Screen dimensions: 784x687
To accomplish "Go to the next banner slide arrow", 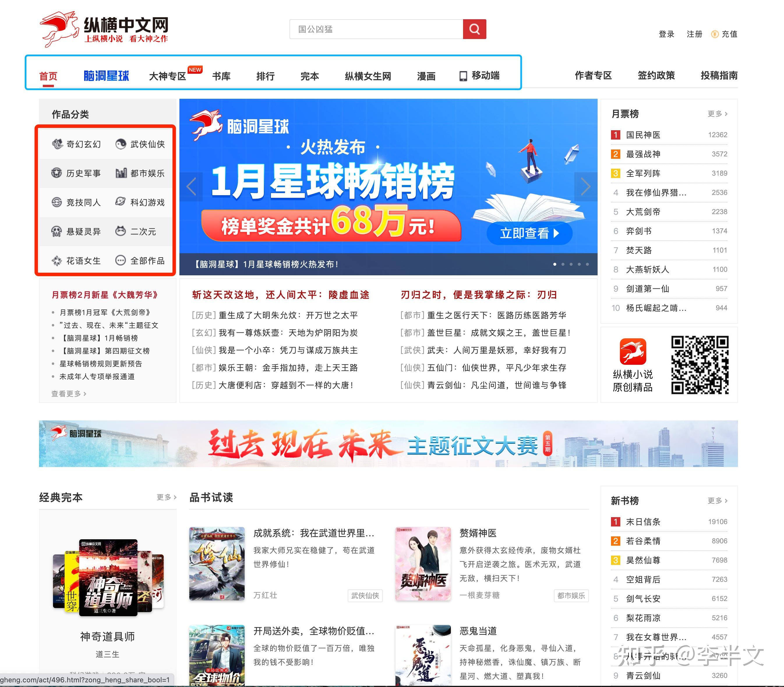I will tap(585, 187).
